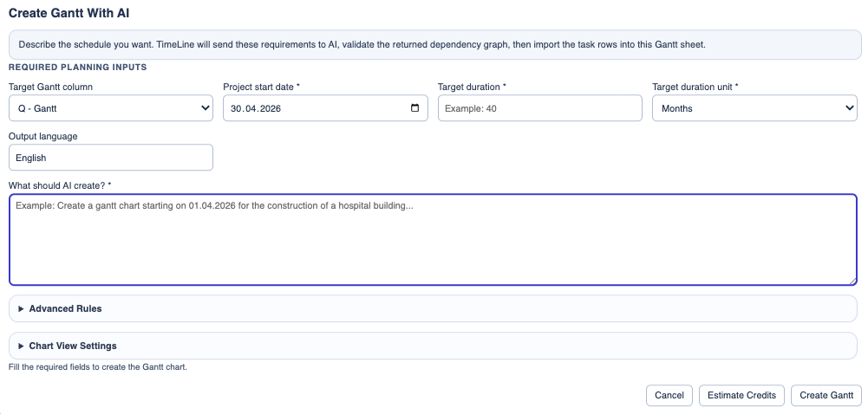Click the Estimate Credits button

tap(741, 395)
